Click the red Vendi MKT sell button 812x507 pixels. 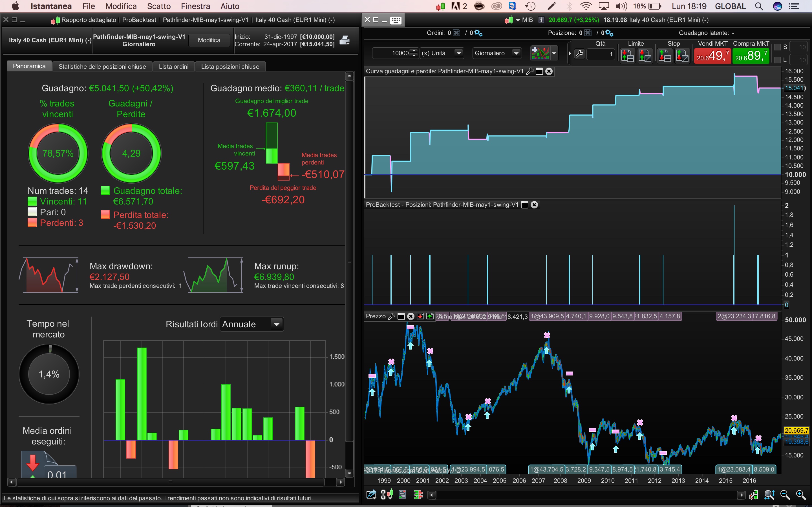(712, 55)
